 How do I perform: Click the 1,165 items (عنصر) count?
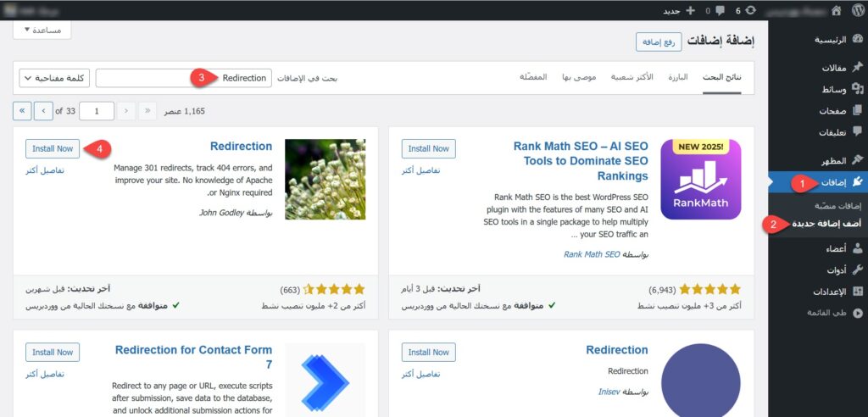(x=185, y=111)
